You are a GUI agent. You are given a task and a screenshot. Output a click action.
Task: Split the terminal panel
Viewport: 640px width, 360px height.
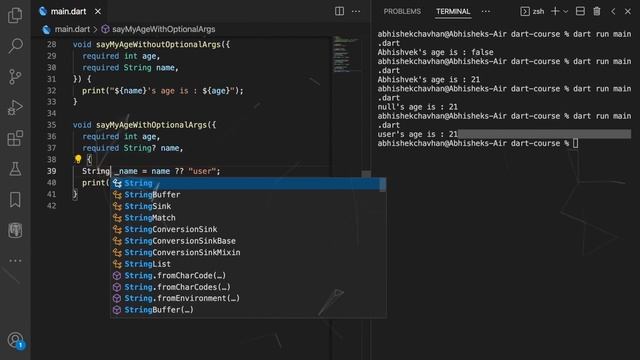pyautogui.click(x=580, y=11)
